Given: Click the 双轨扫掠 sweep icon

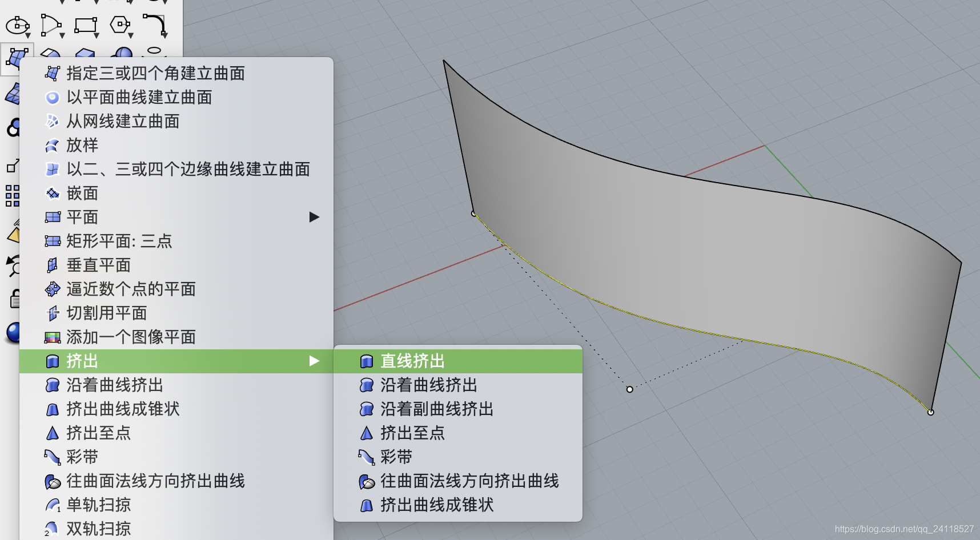Looking at the screenshot, I should (x=51, y=529).
